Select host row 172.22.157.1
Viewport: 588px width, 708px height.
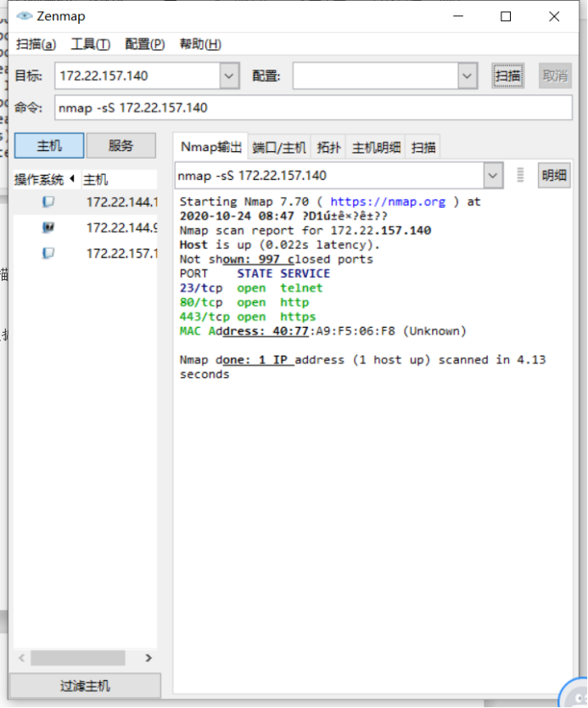tap(86, 253)
